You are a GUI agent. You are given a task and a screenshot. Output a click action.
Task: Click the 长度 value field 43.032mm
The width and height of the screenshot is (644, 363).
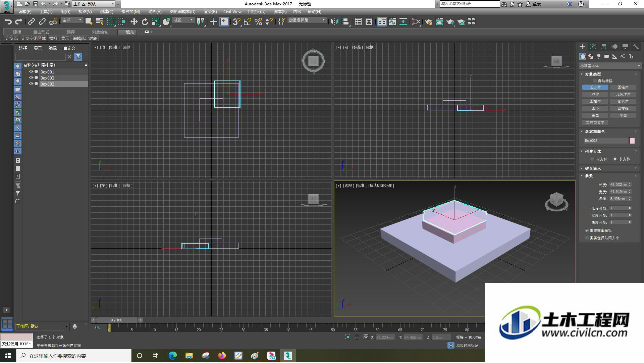coord(619,185)
